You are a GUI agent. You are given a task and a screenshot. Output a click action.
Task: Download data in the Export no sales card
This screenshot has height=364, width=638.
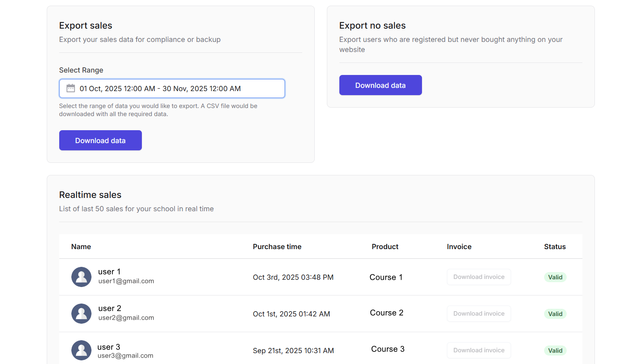pyautogui.click(x=380, y=85)
